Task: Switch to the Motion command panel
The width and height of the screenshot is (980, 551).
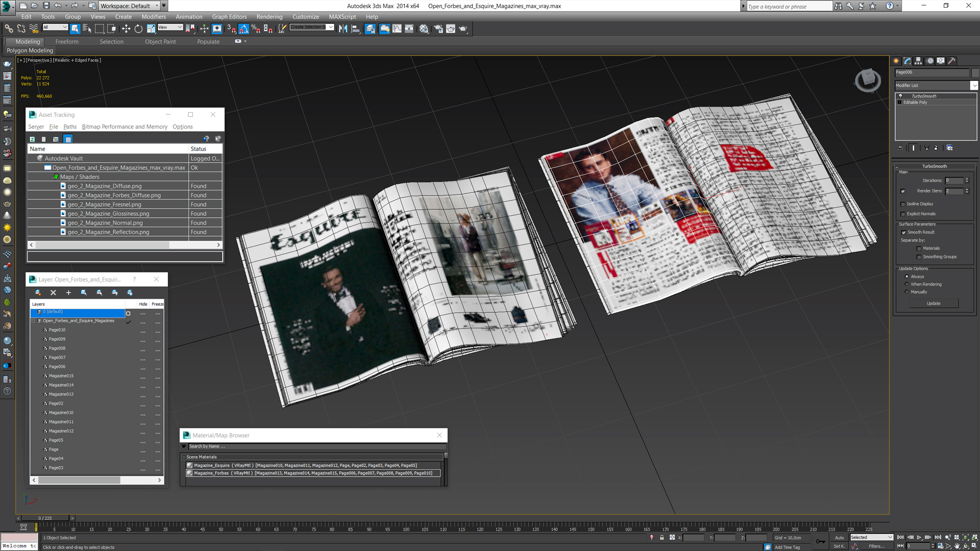Action: 930,61
